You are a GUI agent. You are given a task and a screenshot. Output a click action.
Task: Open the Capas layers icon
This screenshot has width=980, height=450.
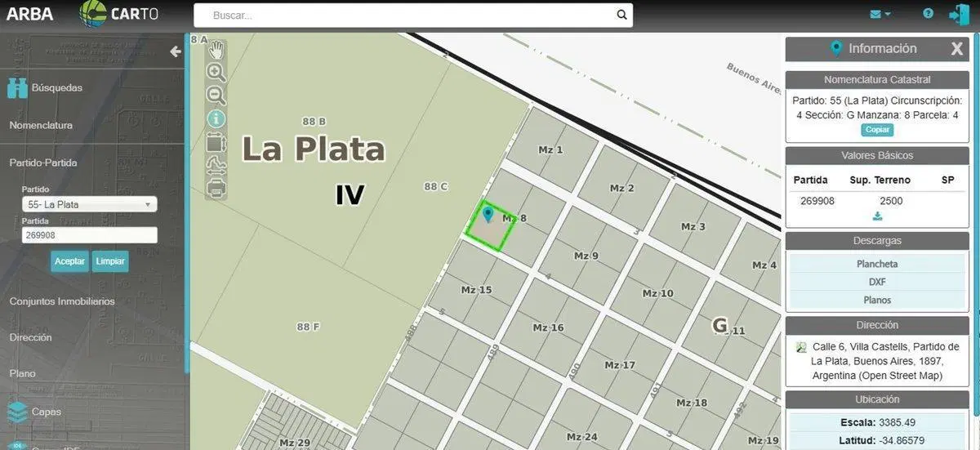click(x=17, y=412)
